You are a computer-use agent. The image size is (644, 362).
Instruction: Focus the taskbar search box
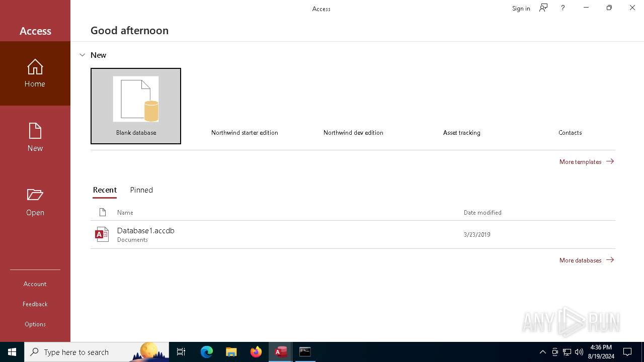(97, 352)
